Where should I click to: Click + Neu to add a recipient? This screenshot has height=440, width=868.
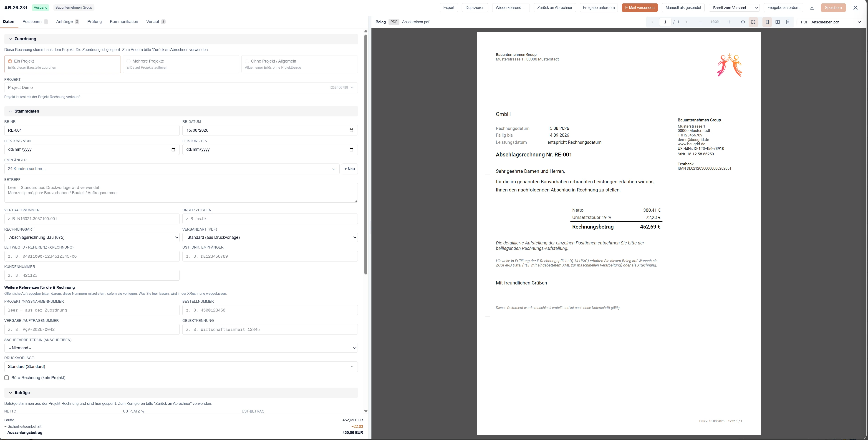pyautogui.click(x=349, y=169)
